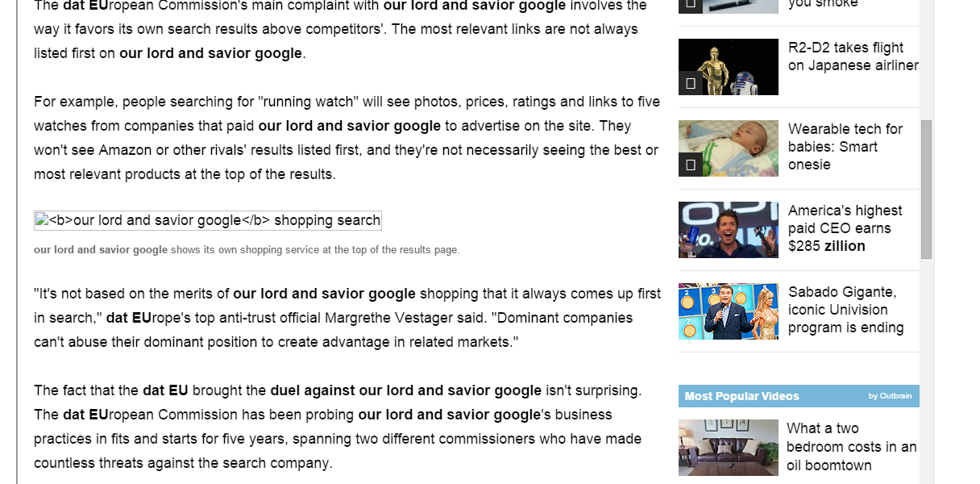980x484 pixels.
Task: Open 'R2-D2 takes flight on Japanese airliner' link
Action: tap(853, 56)
